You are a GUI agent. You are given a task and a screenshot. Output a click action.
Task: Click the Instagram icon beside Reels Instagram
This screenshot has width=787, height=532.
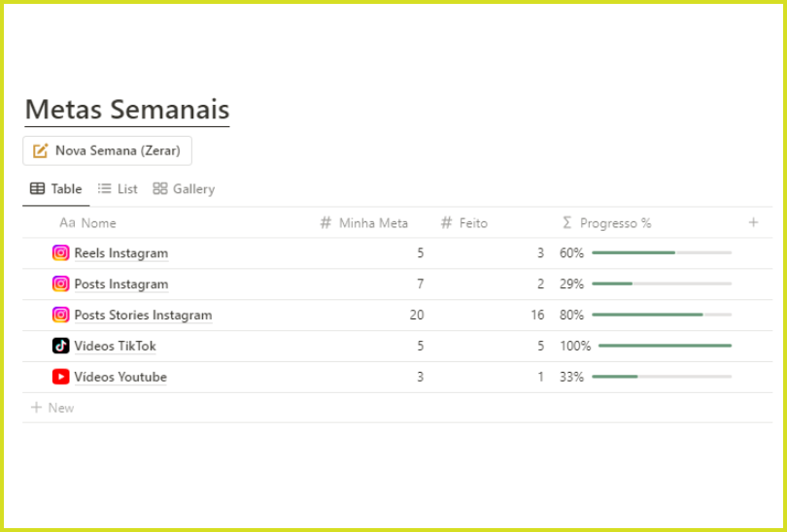pos(61,253)
